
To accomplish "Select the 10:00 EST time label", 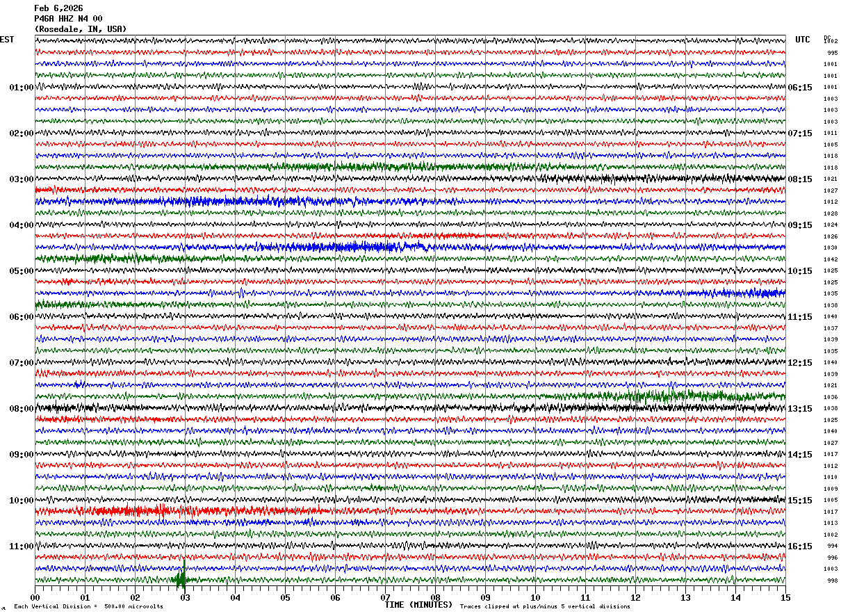I will pos(22,501).
